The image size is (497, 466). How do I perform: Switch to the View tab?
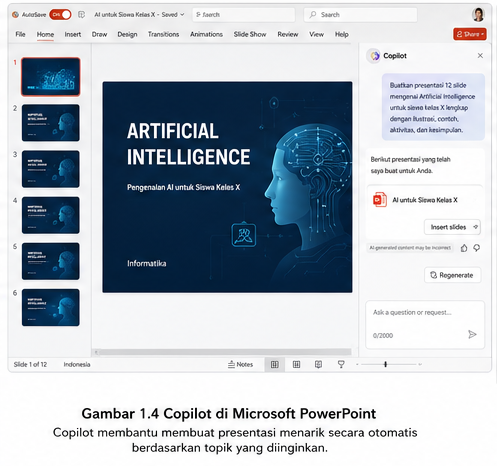tap(316, 34)
